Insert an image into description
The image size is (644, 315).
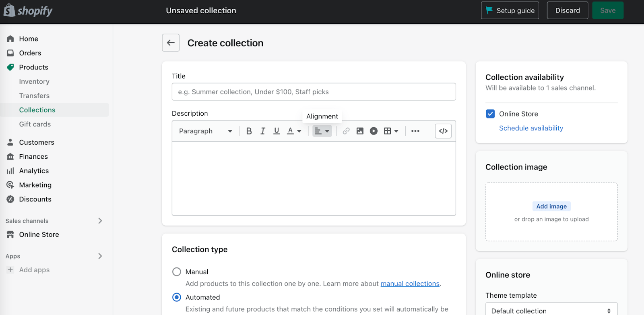[x=360, y=131]
